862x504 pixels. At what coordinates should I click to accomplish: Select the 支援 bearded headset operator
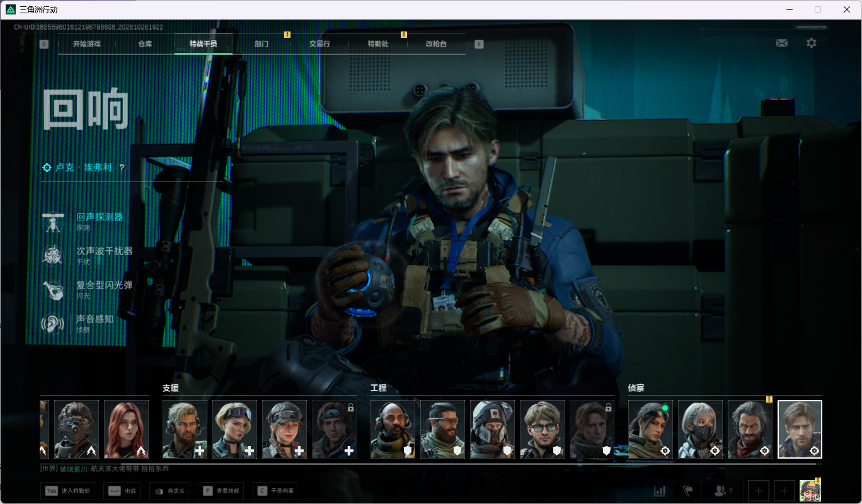pos(185,429)
